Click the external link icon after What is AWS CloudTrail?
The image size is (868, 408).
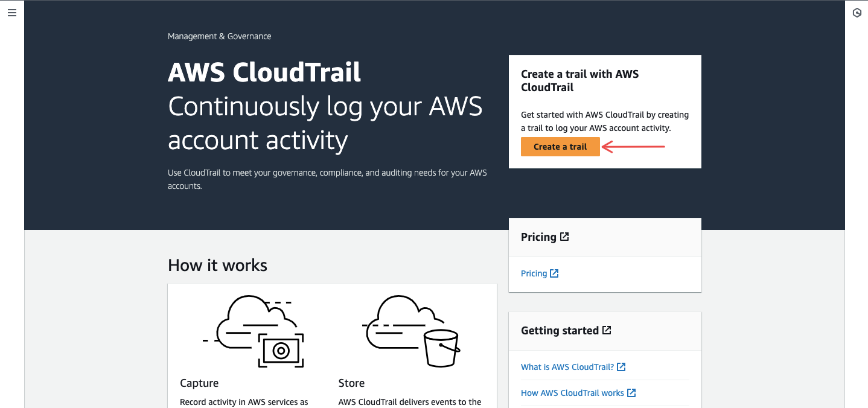[x=621, y=366]
